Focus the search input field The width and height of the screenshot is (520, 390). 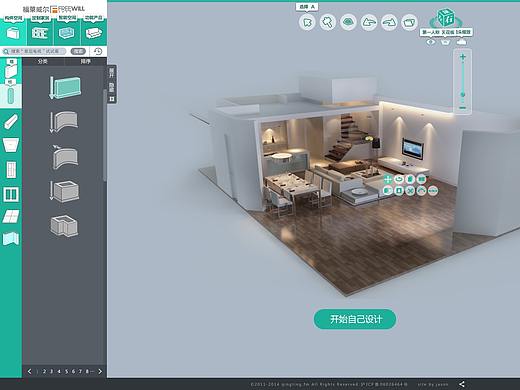[x=35, y=51]
